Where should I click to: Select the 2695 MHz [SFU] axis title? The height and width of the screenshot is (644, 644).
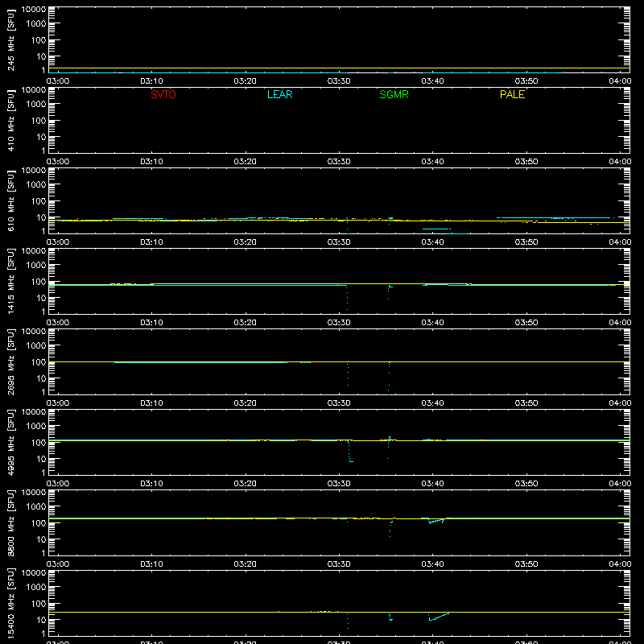tap(11, 361)
